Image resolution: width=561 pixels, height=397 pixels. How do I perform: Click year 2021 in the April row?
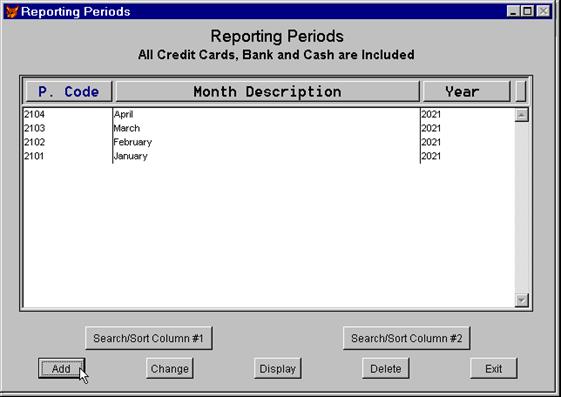[431, 114]
